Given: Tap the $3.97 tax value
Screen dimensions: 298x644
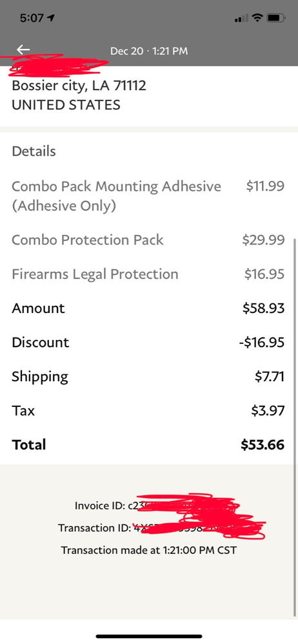Looking at the screenshot, I should (268, 411).
